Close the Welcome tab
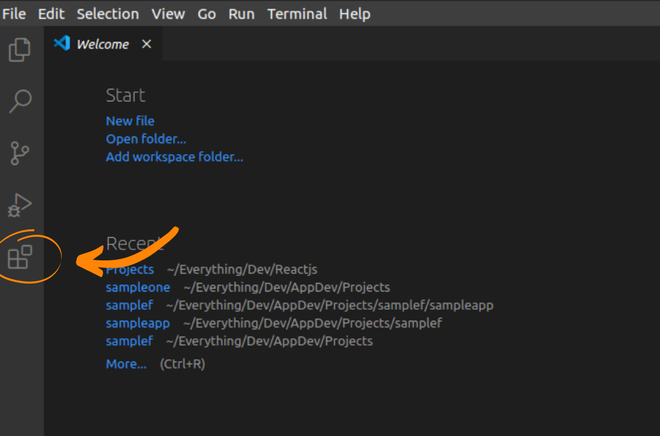This screenshot has height=436, width=660. point(147,44)
